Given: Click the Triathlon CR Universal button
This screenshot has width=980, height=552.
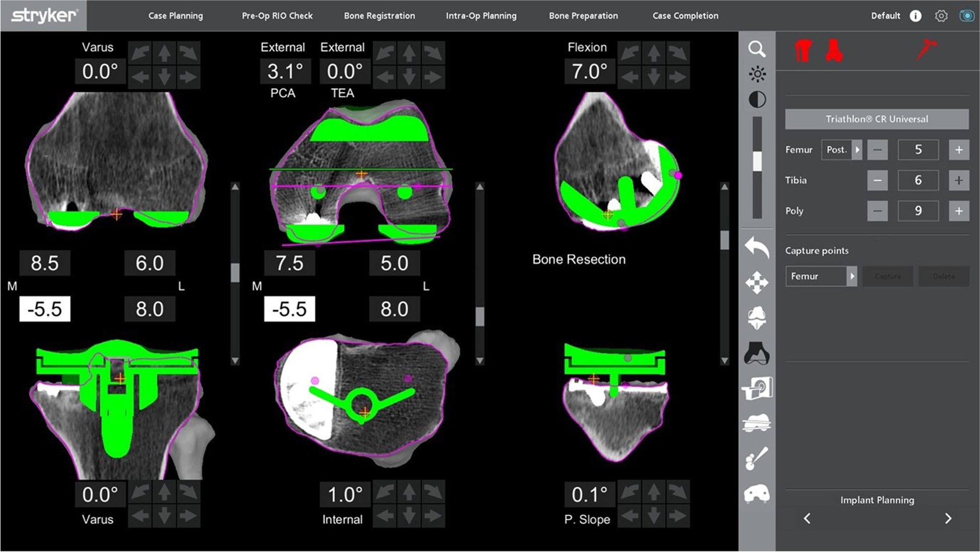Looking at the screenshot, I should [877, 119].
